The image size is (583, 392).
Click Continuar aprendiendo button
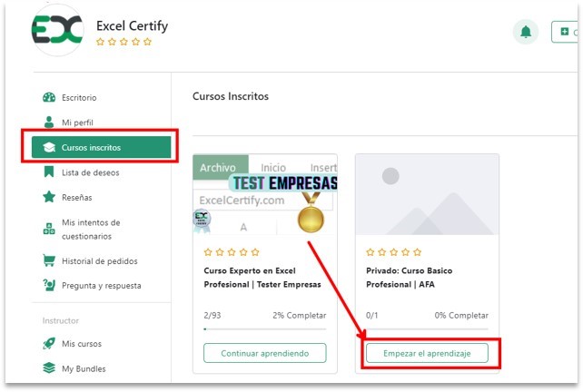265,353
